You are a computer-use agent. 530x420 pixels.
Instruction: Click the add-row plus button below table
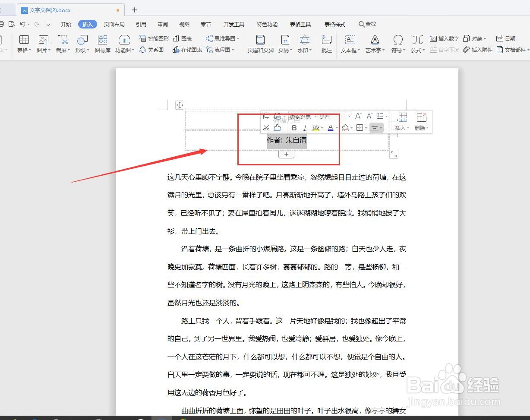[x=286, y=154]
